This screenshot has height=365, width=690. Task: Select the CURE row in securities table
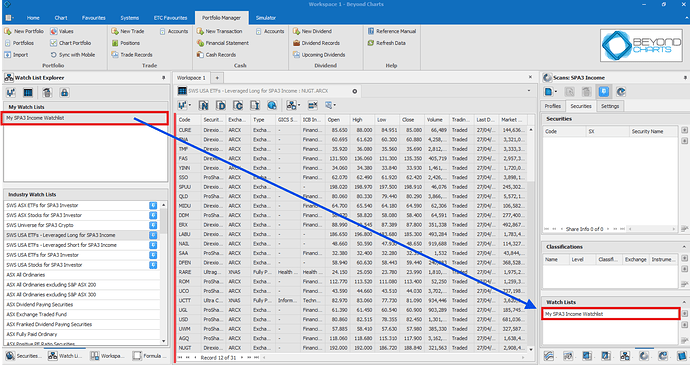[352, 130]
